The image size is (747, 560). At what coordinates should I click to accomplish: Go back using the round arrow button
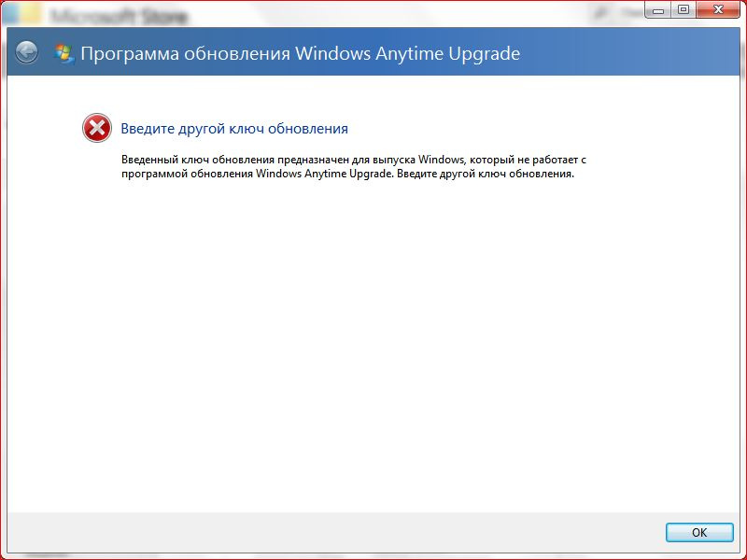coord(27,52)
